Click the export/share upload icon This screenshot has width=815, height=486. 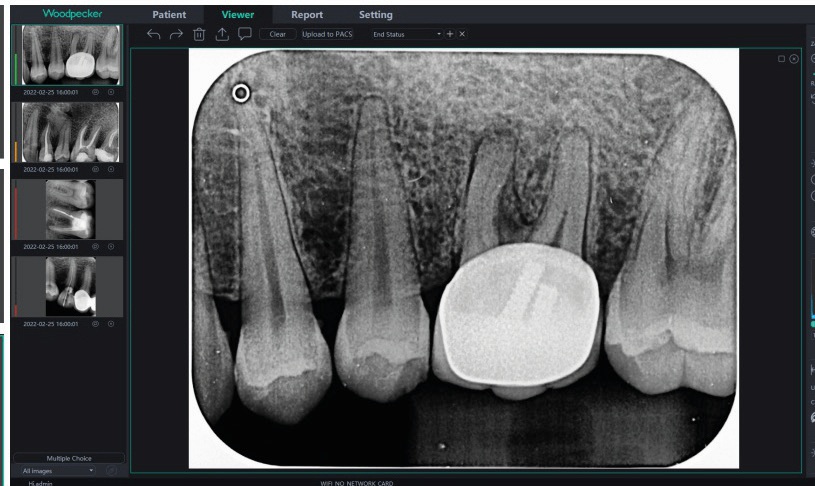tap(222, 34)
